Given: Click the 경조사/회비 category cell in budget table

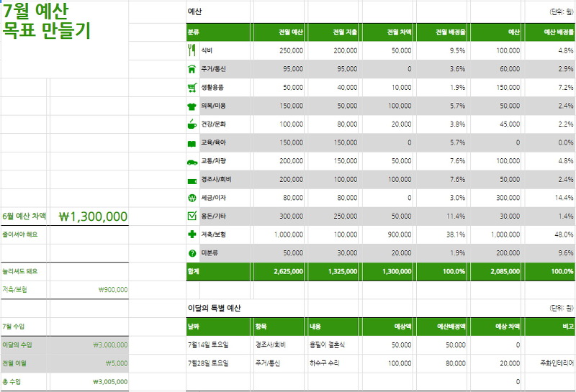Looking at the screenshot, I should [x=225, y=180].
